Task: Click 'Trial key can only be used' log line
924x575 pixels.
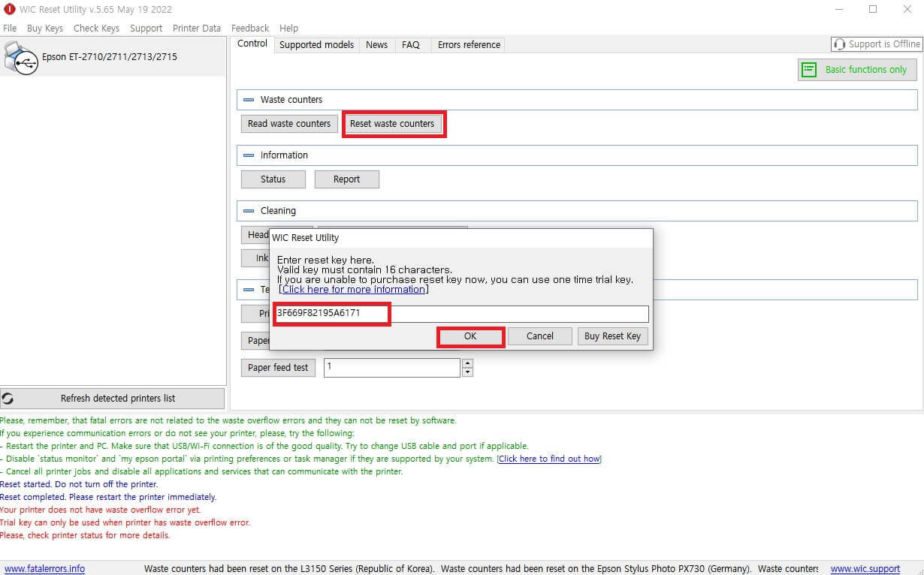Action: point(125,522)
